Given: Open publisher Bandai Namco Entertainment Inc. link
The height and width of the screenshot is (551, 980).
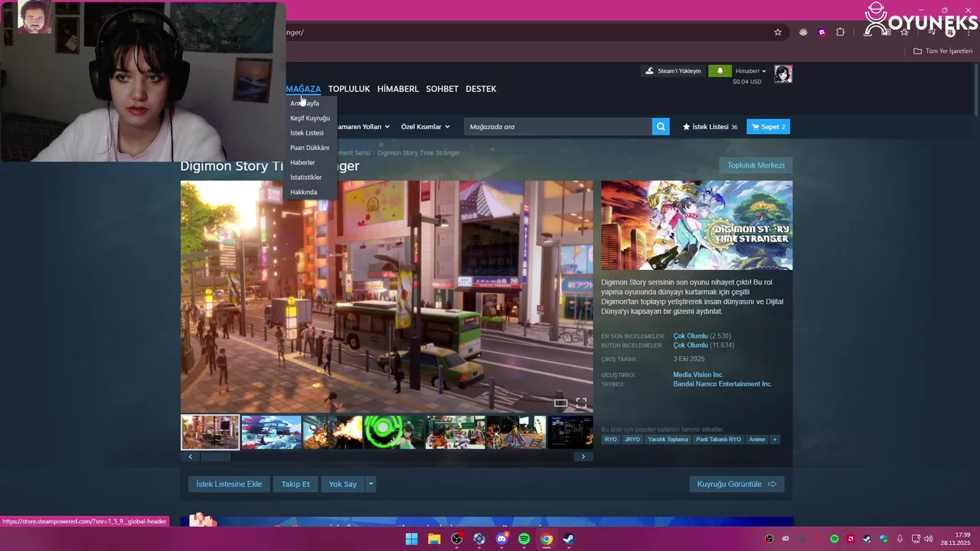Looking at the screenshot, I should pos(723,384).
